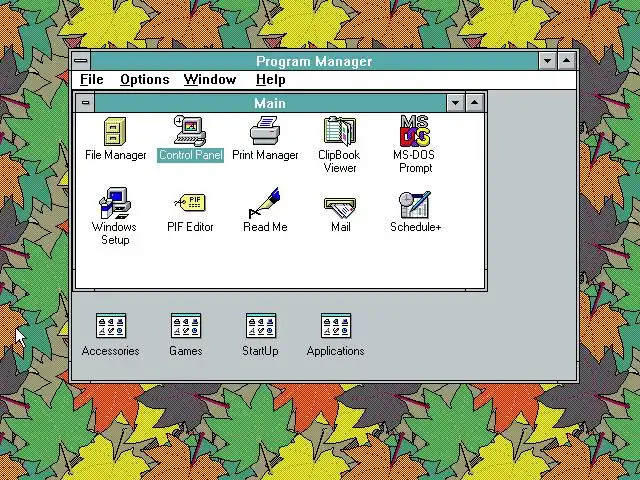Select the Windows Setup icon
Viewport: 640px width, 480px height.
[115, 203]
